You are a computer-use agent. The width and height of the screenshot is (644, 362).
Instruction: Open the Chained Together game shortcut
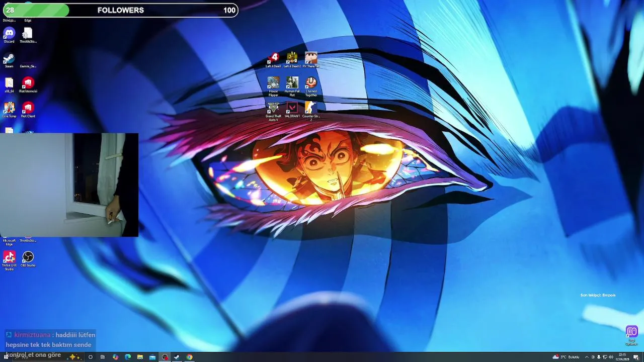[x=311, y=86]
